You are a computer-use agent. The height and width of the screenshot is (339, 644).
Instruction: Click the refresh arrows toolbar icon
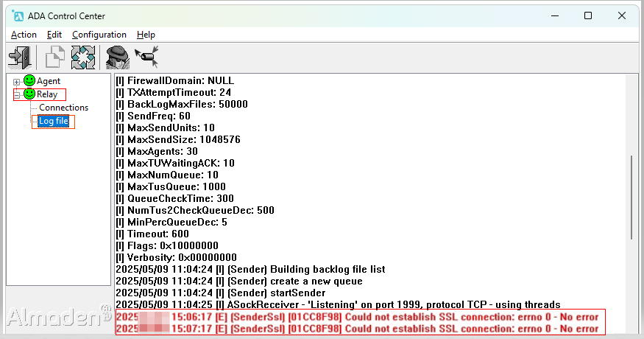[83, 57]
